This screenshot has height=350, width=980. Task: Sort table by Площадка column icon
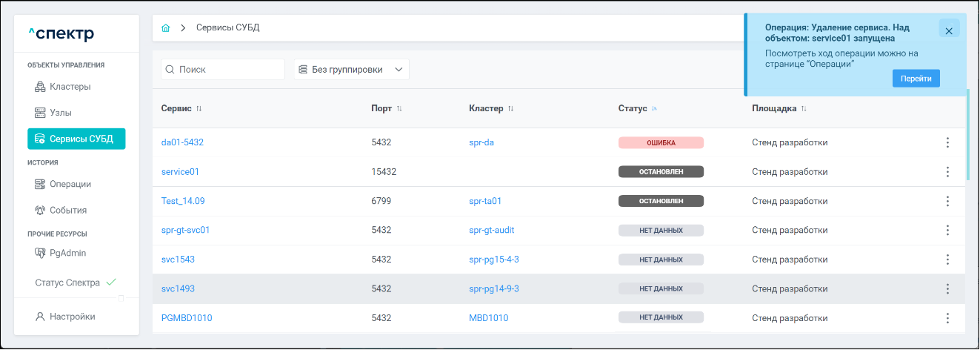point(804,109)
